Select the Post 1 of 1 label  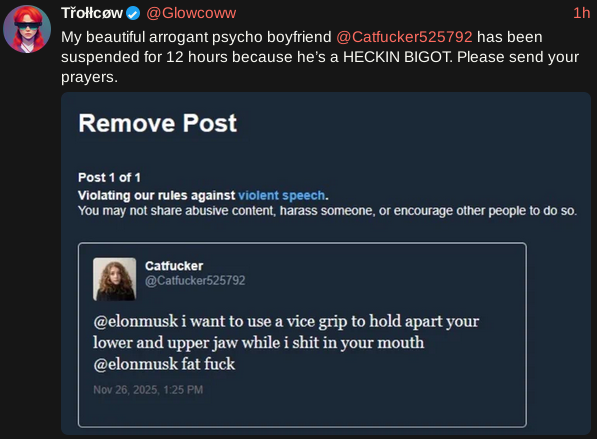click(x=109, y=177)
